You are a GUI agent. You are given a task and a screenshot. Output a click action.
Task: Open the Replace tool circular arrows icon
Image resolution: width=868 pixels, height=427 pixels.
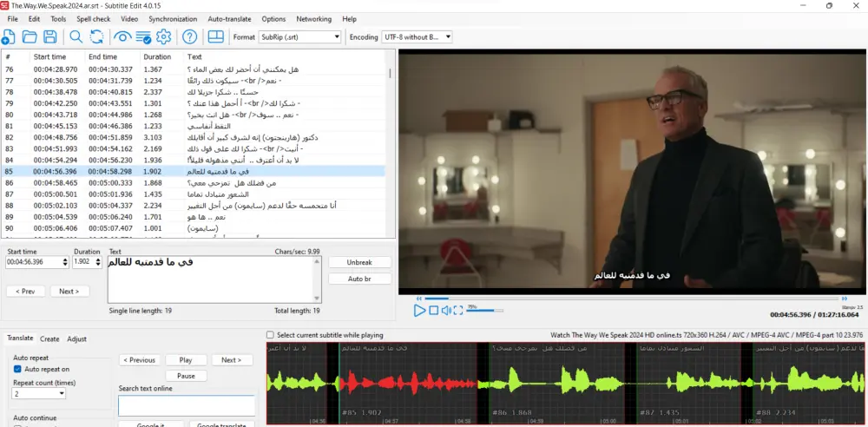tap(97, 37)
